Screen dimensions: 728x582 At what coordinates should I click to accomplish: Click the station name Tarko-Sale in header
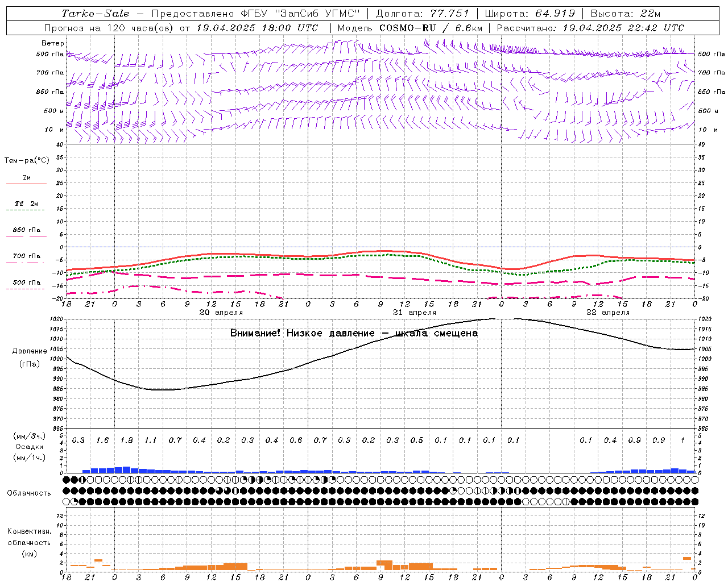click(96, 14)
